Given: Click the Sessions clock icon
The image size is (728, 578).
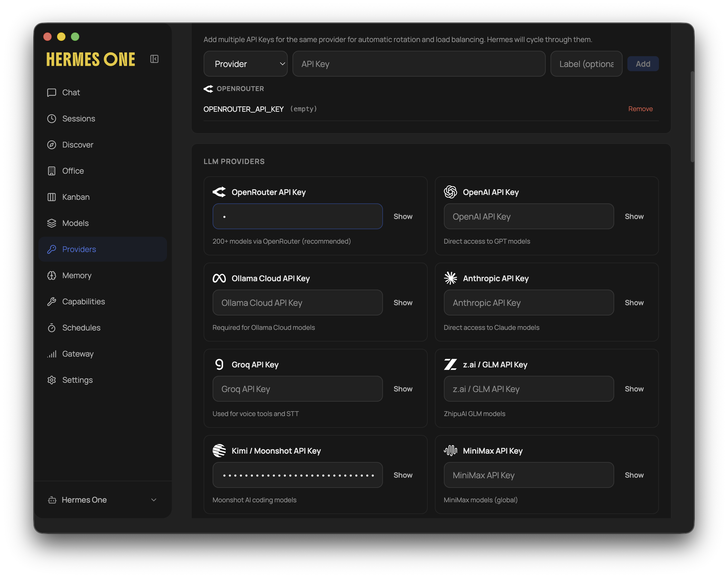Looking at the screenshot, I should coord(52,119).
